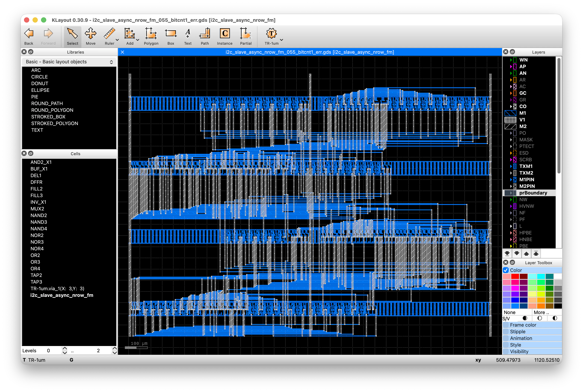This screenshot has width=583, height=392.
Task: Pick the cyan color swatch
Action: (541, 276)
